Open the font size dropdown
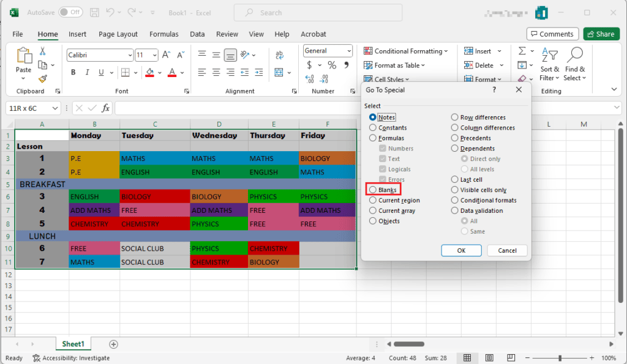 click(x=155, y=55)
